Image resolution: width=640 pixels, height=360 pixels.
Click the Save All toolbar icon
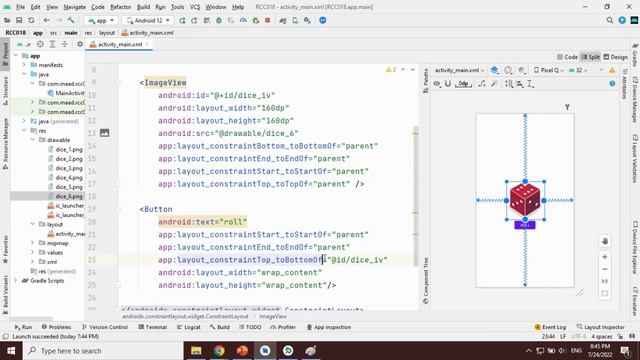pos(19,20)
